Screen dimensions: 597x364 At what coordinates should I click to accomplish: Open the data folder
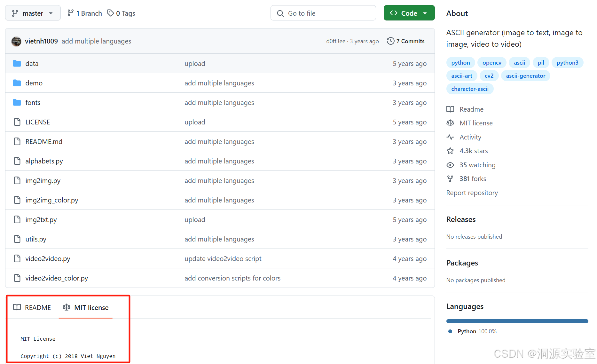point(32,64)
